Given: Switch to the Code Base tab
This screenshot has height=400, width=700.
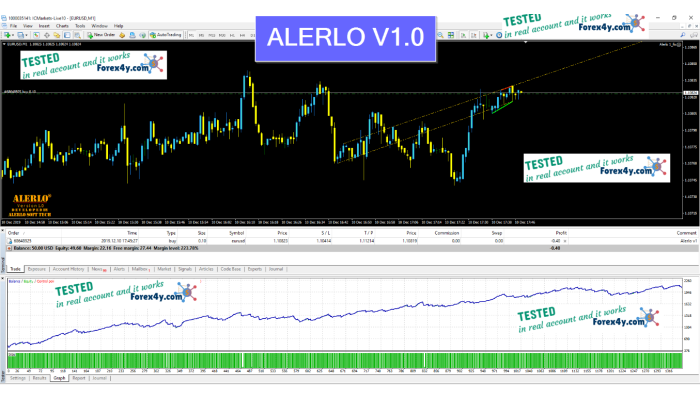Looking at the screenshot, I should [230, 269].
